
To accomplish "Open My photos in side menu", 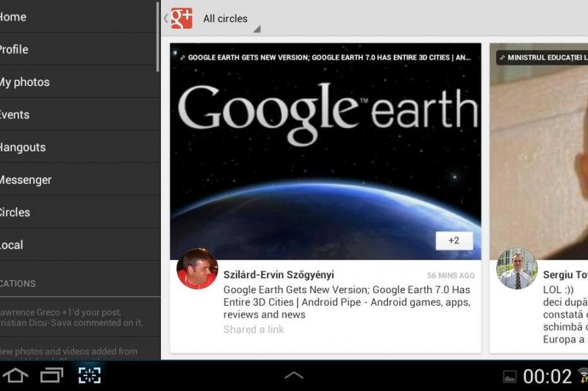I will coord(79,82).
